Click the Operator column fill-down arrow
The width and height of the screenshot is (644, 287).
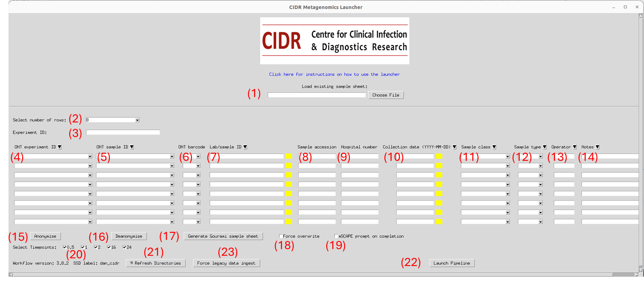pos(575,147)
